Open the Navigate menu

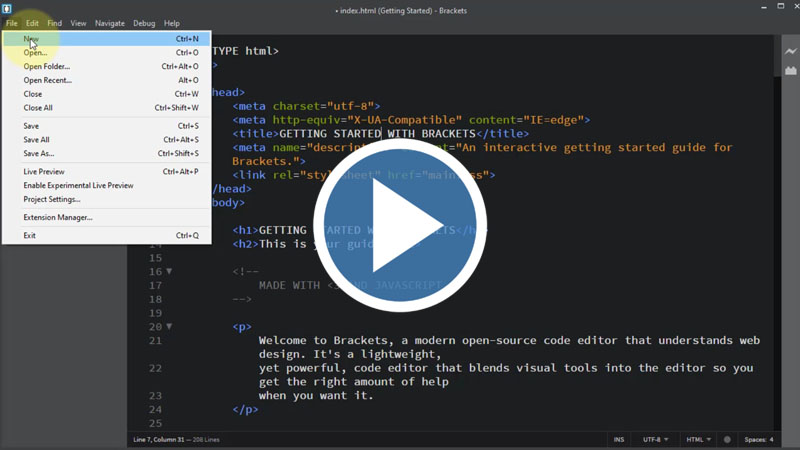110,23
